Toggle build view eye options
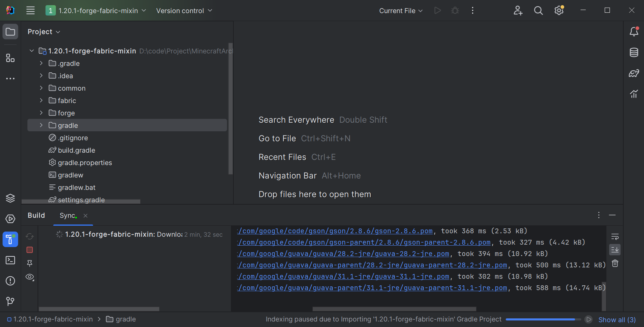 [30, 277]
